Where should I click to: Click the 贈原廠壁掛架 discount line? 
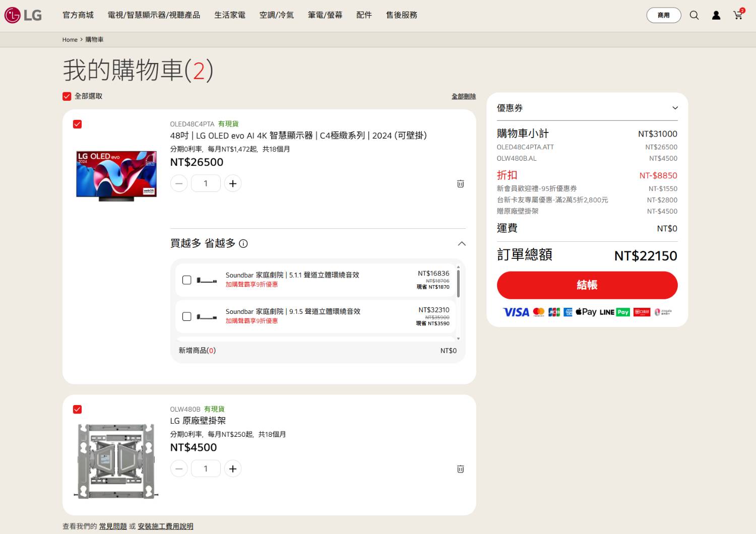coord(587,211)
